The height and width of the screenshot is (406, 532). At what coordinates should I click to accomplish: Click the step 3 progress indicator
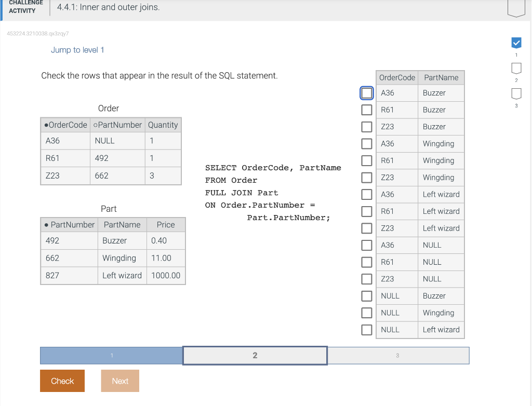click(x=516, y=94)
